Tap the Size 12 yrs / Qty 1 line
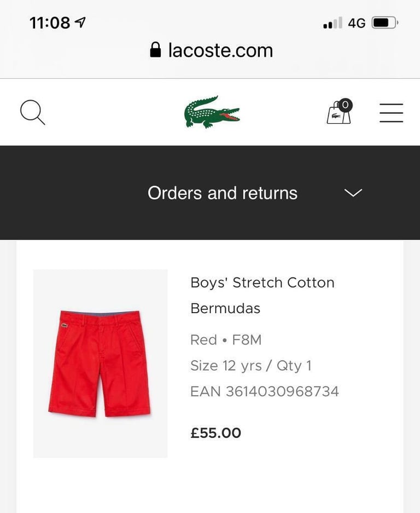This screenshot has width=420, height=513. 251,366
